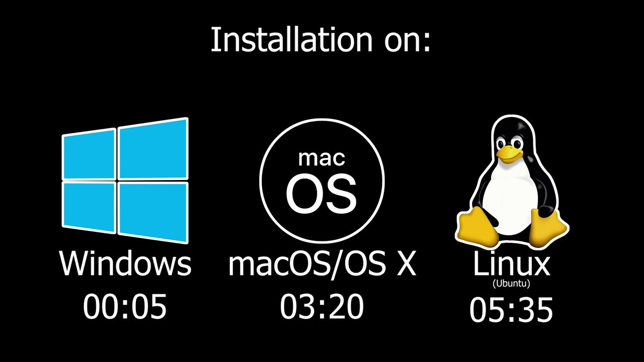The width and height of the screenshot is (644, 362).
Task: Click the small "(Ubuntu)" caption
Action: tap(511, 284)
